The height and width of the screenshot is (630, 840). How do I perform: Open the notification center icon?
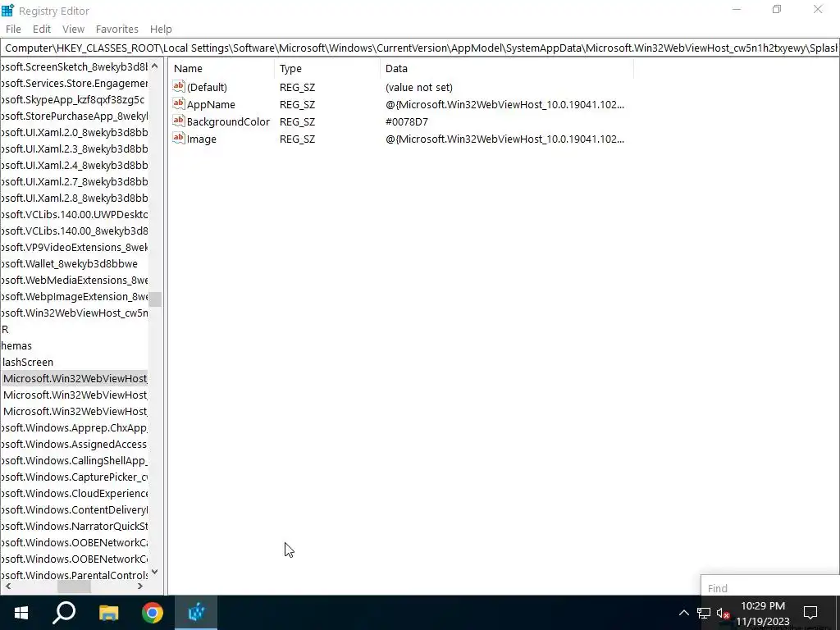(810, 613)
